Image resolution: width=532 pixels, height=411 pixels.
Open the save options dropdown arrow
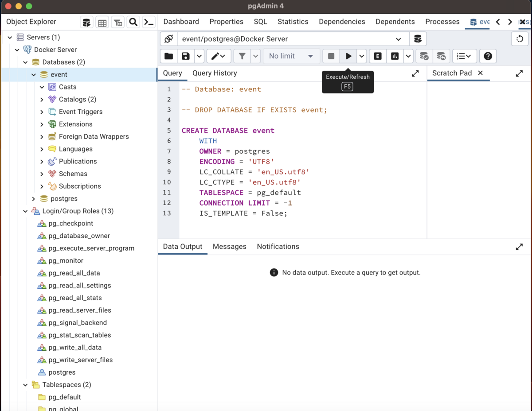click(199, 56)
